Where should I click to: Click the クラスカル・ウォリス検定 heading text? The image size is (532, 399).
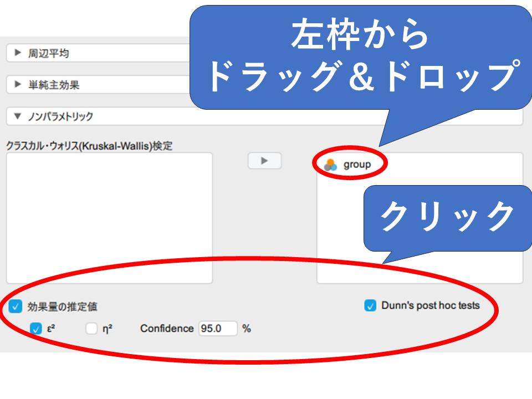(x=89, y=146)
